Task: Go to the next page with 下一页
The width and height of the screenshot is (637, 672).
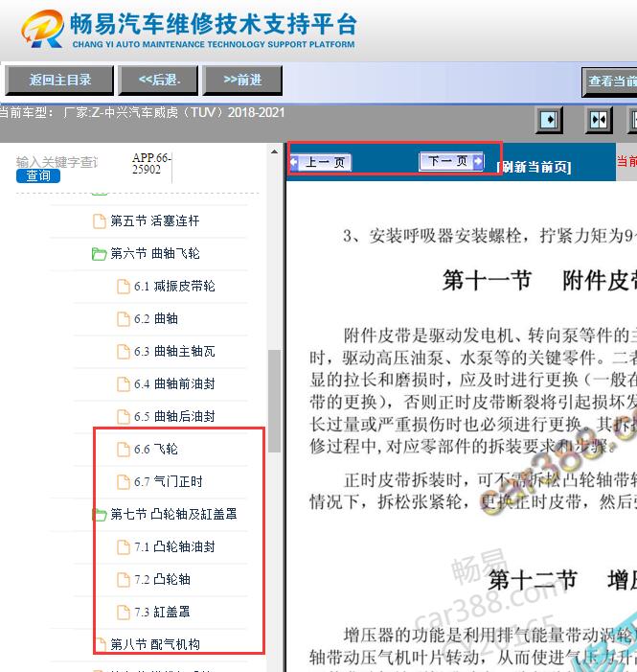Action: click(x=451, y=161)
